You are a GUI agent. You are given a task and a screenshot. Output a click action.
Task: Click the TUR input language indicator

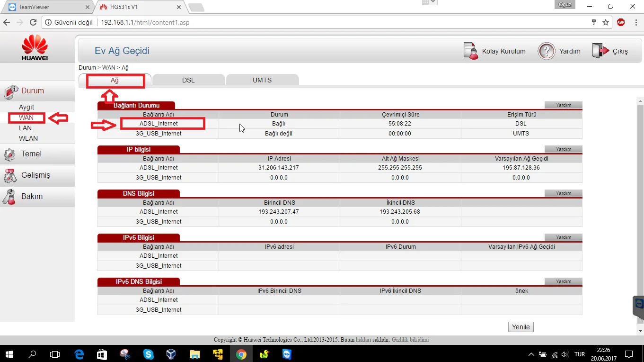[580, 354]
